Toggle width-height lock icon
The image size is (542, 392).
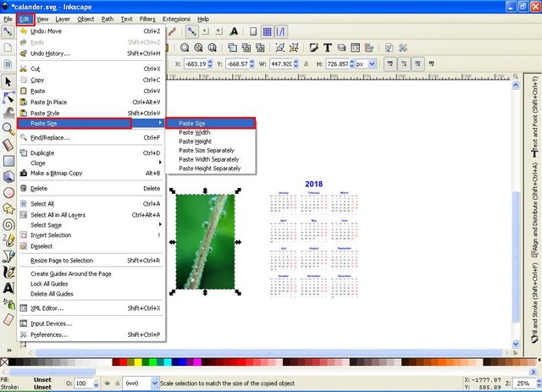tap(306, 64)
